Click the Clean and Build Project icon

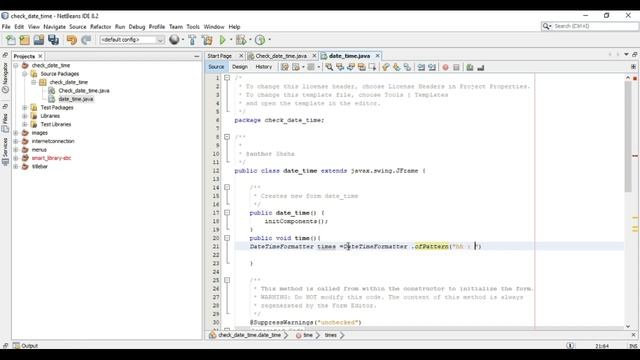(207, 40)
